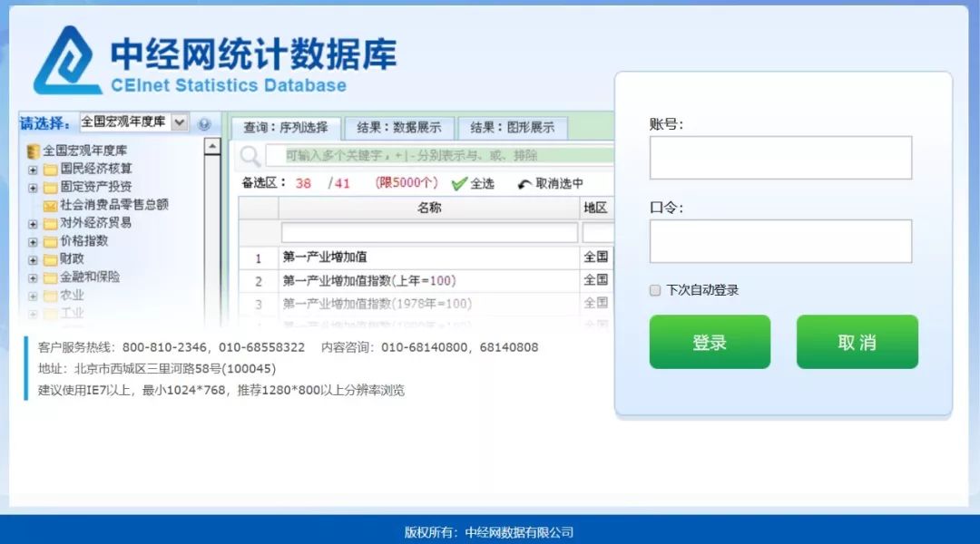The height and width of the screenshot is (544, 980).
Task: Expand the 固定资产投资 tree node
Action: click(34, 188)
